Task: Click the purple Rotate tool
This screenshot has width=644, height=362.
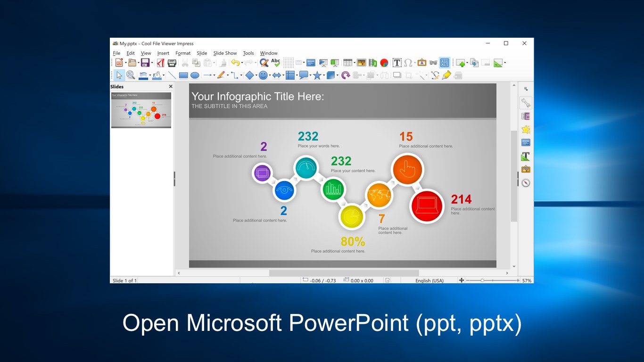Action: click(x=346, y=75)
